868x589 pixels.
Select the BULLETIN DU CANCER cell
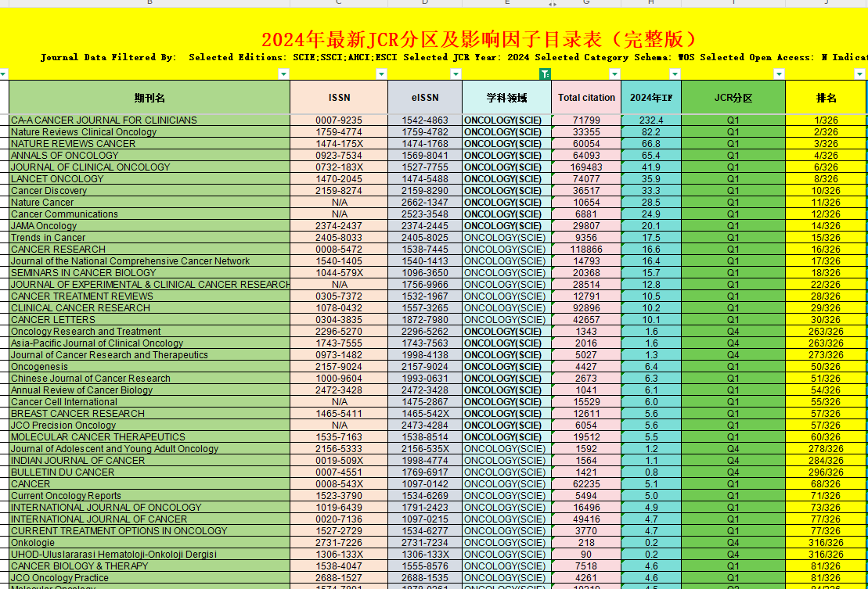[149, 472]
